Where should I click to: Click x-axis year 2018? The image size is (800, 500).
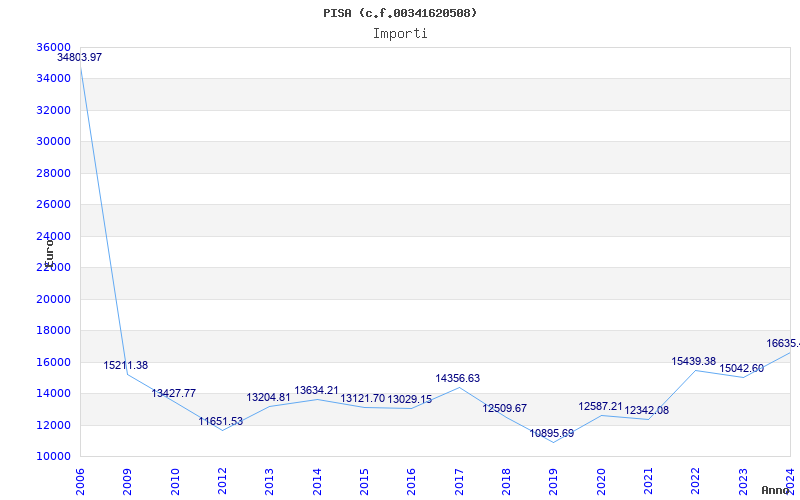pos(506,482)
